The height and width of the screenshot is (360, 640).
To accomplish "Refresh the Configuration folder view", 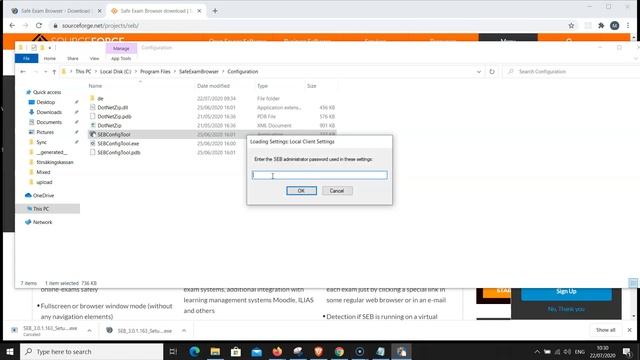I will (x=492, y=71).
